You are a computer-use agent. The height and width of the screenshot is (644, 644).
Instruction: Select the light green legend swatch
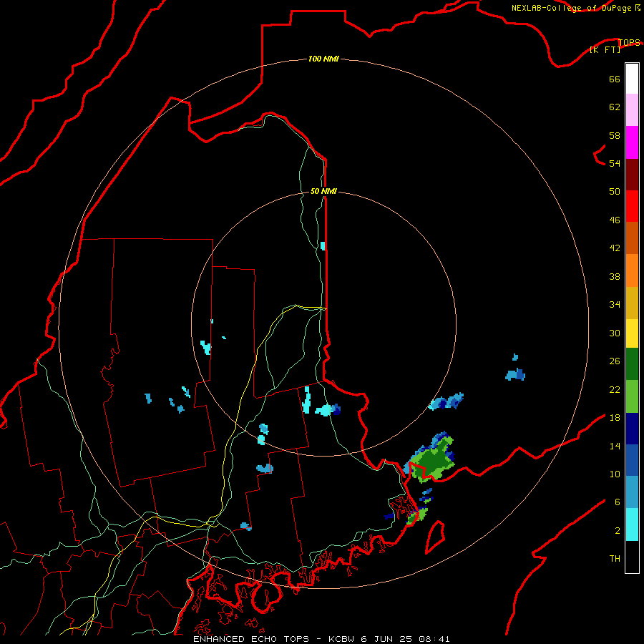coord(632,396)
